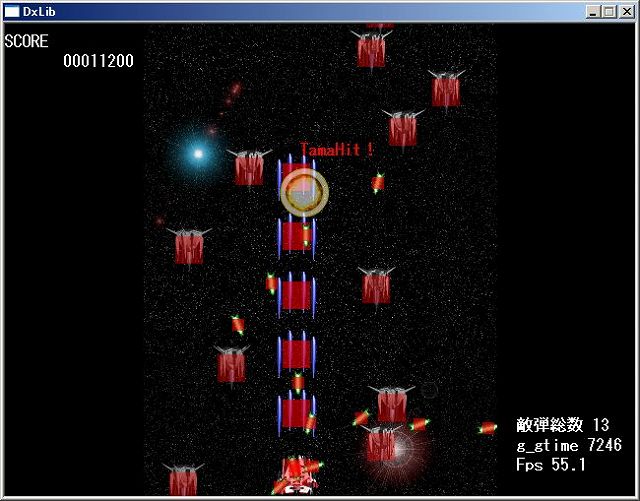This screenshot has width=640, height=501.
Task: Click the circular hit explosion ring
Action: click(x=304, y=192)
